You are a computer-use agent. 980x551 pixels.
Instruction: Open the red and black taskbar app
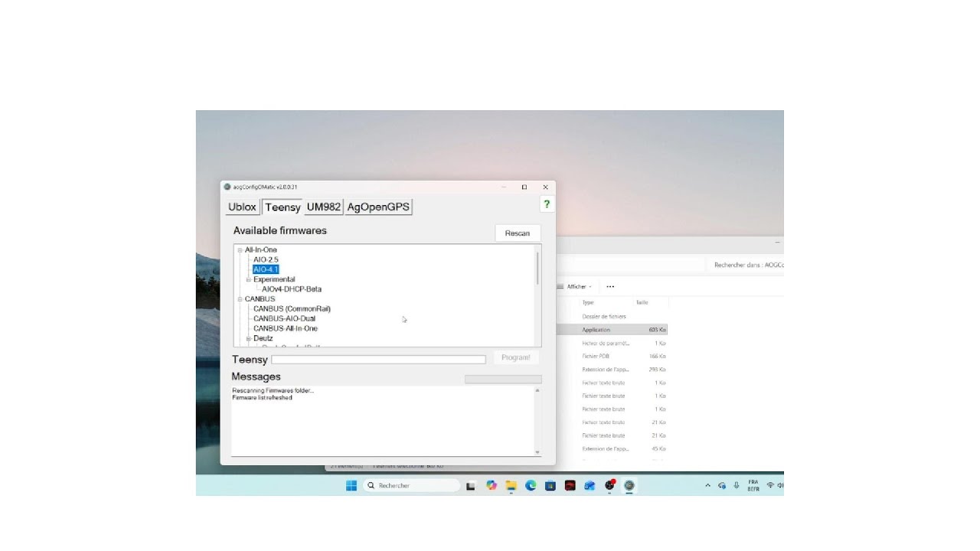570,485
